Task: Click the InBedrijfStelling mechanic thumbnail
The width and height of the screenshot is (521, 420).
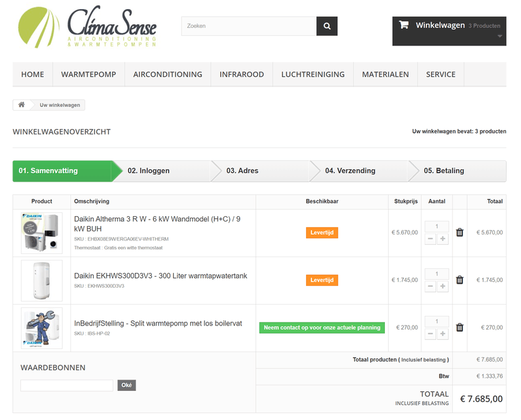Action: point(42,328)
